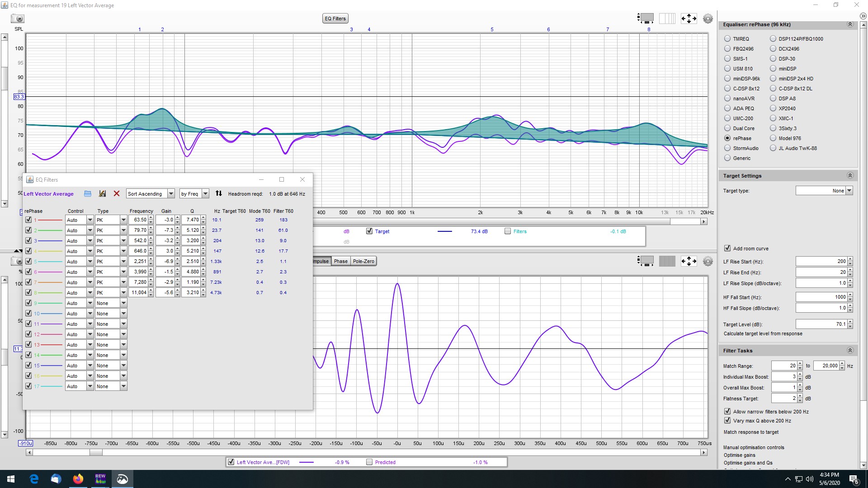Open the lower graph settings gear

[x=708, y=261]
